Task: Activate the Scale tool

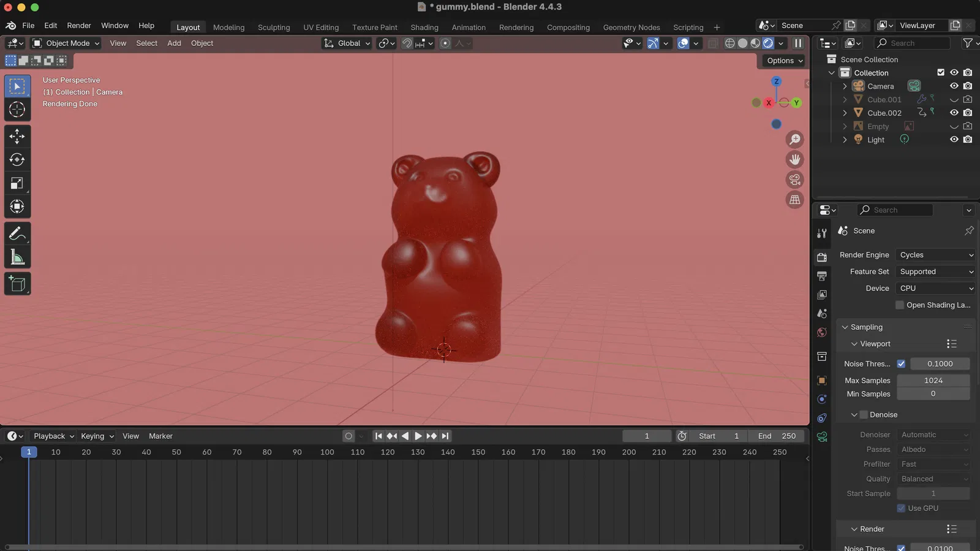Action: pyautogui.click(x=17, y=183)
